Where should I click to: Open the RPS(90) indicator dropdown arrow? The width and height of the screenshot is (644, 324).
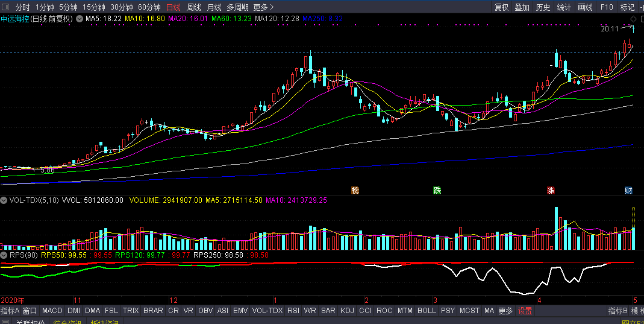[x=4, y=255]
